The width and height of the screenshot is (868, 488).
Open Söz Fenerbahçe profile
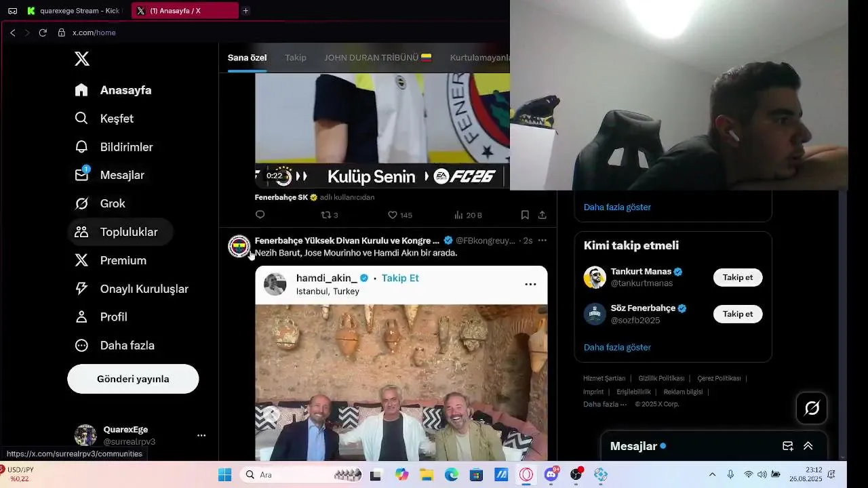pos(644,308)
